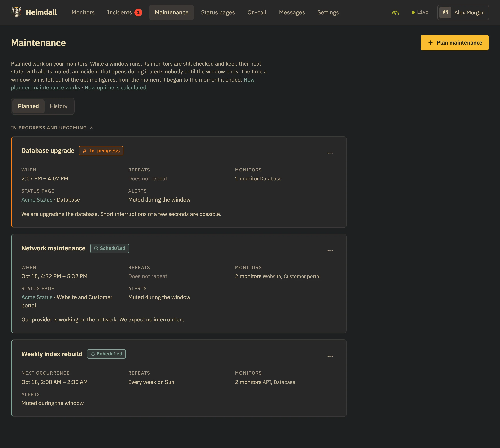Open the Alex Morgan account menu
The height and width of the screenshot is (448, 500).
(463, 12)
